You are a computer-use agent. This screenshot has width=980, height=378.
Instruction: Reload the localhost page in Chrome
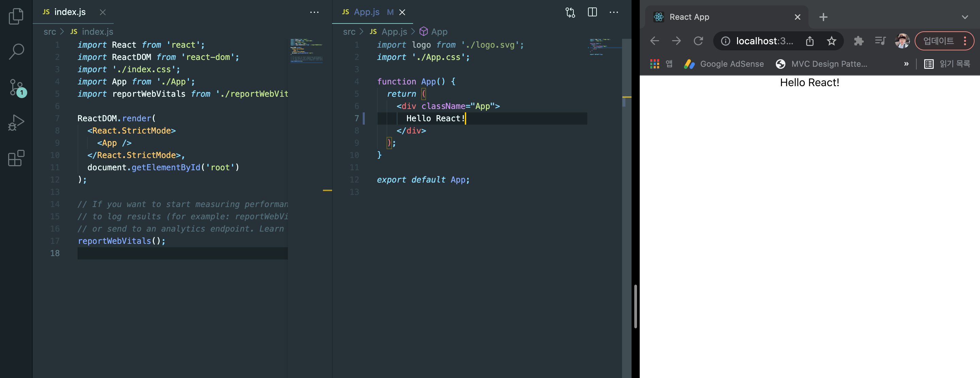698,41
